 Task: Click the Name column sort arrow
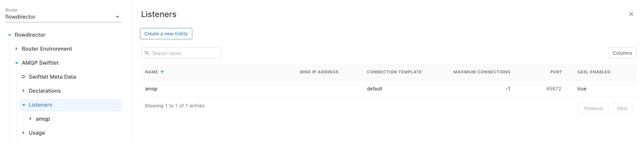pos(162,72)
